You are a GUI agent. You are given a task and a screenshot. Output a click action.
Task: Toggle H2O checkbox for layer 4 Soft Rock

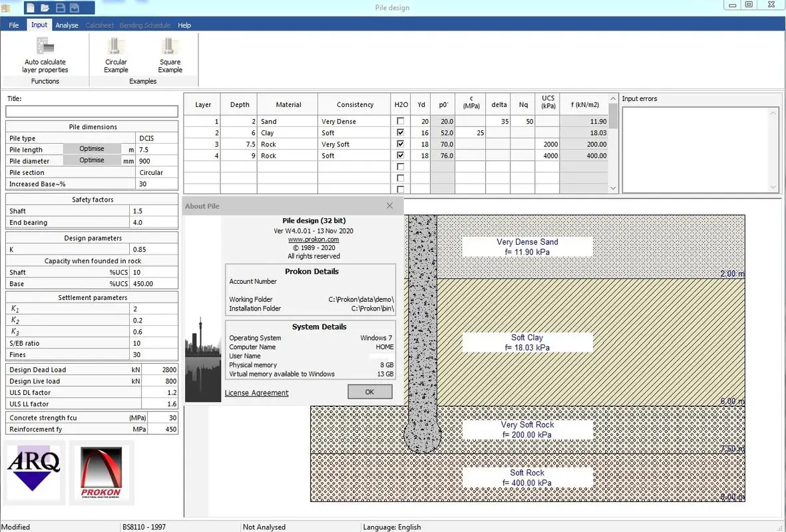coord(400,156)
